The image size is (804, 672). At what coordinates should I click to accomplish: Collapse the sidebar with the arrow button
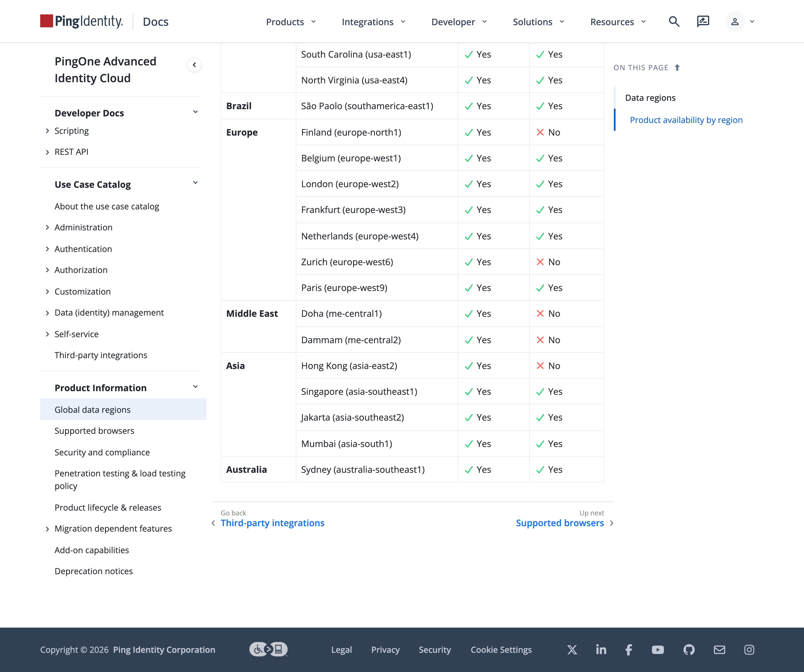click(194, 65)
